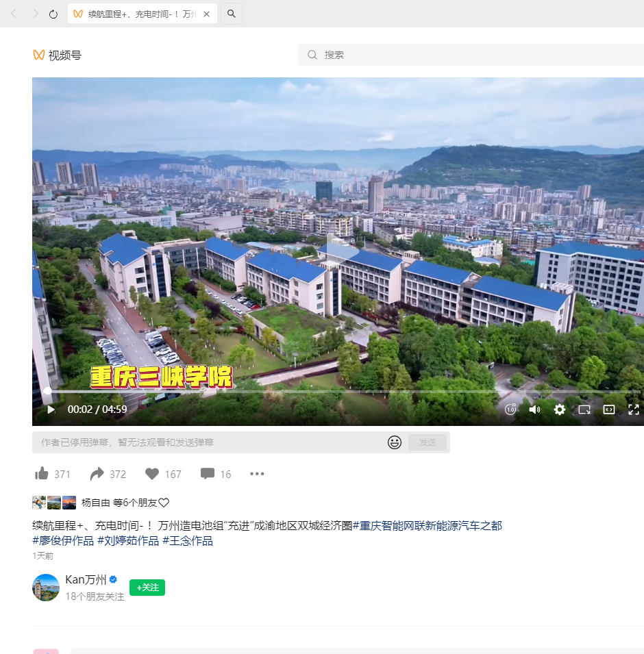Open the emoji picker in danmaku bar
This screenshot has width=644, height=654.
coord(395,442)
